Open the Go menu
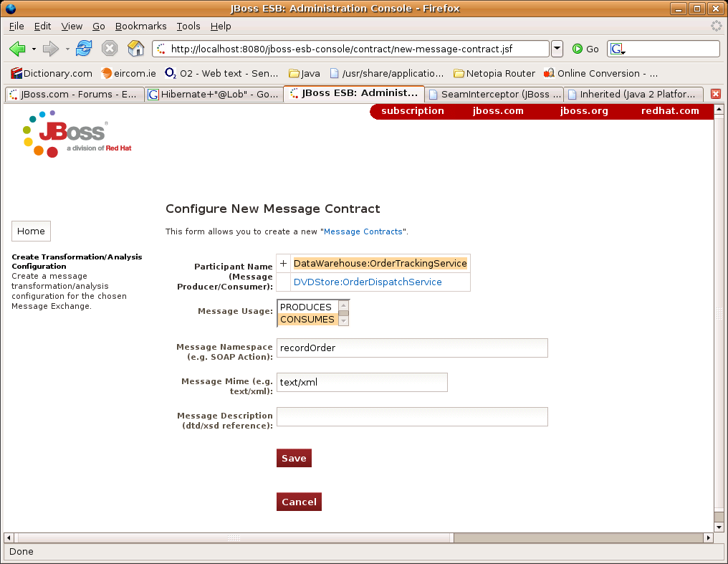Viewport: 728px width, 564px height. pyautogui.click(x=98, y=26)
